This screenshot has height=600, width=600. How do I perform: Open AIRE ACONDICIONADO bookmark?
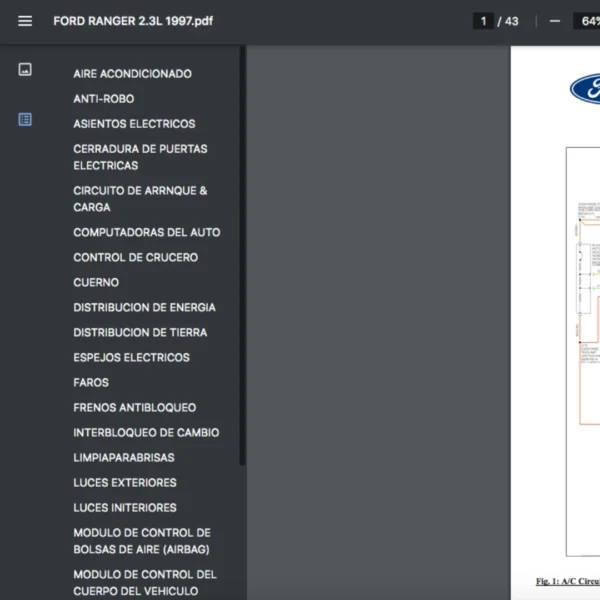pos(132,74)
